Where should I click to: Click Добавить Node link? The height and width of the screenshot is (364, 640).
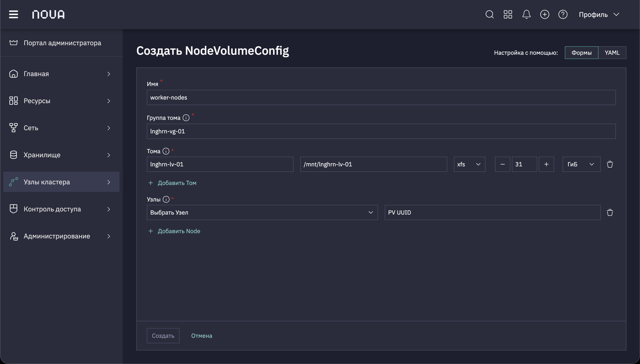click(x=174, y=231)
